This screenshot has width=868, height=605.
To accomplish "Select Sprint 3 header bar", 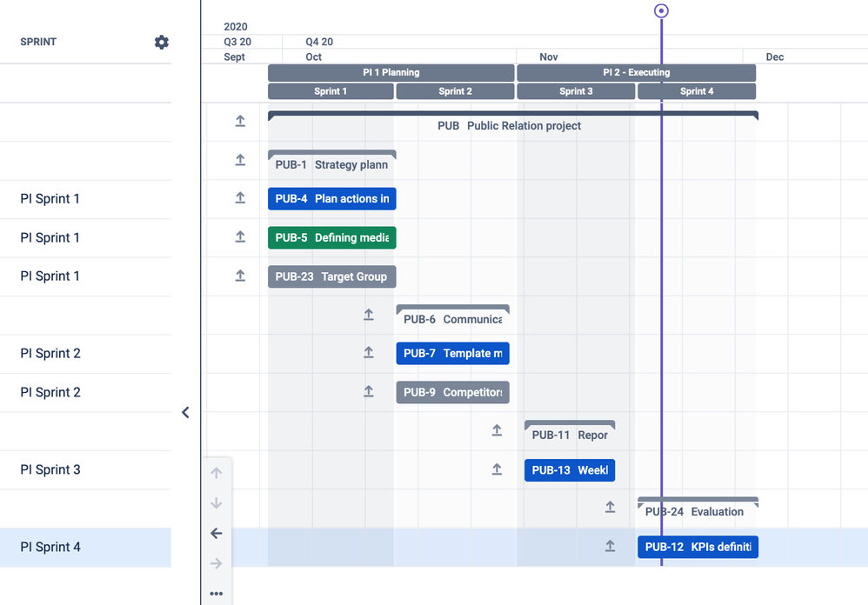I will [x=576, y=91].
